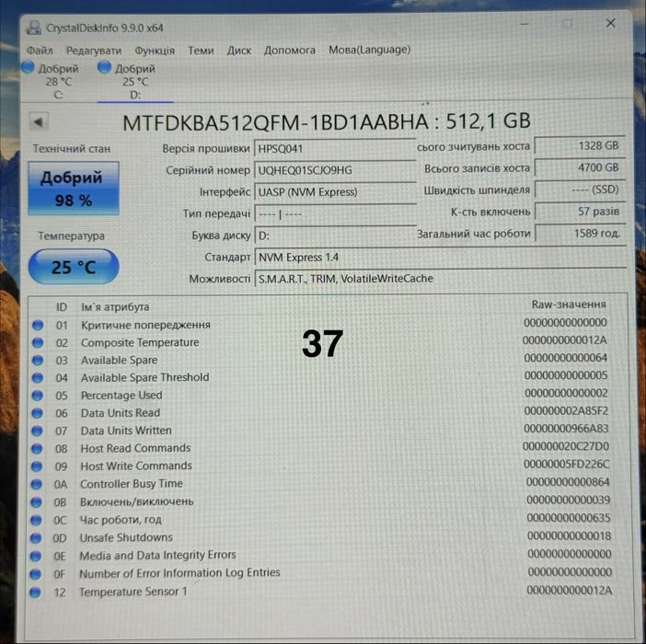Click status icon of Критичне попередження row

tap(38, 326)
